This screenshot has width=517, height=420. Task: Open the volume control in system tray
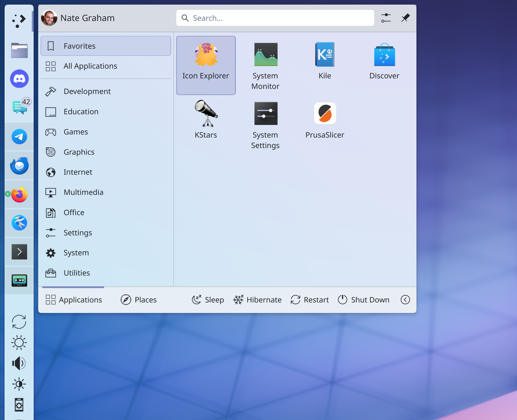[19, 363]
